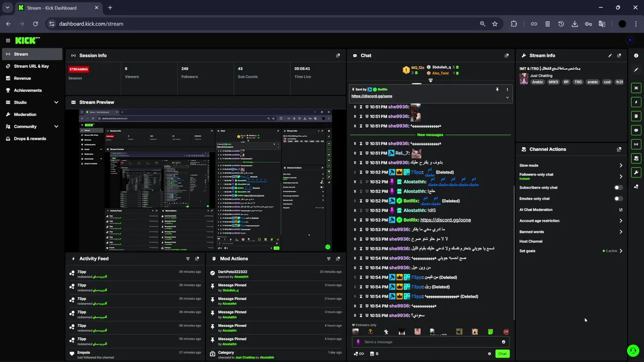Click the share icon at the rail bottom

click(636, 187)
